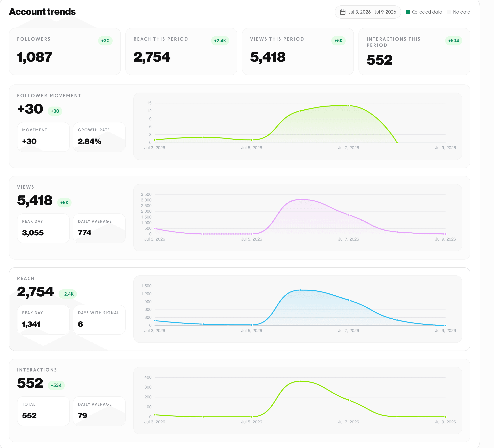Click the No data legend swatch

[x=449, y=12]
